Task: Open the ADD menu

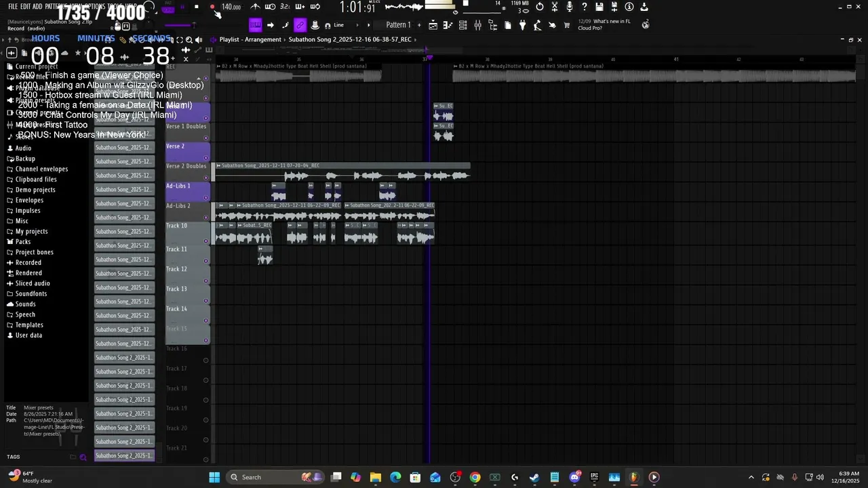Action: click(x=37, y=7)
